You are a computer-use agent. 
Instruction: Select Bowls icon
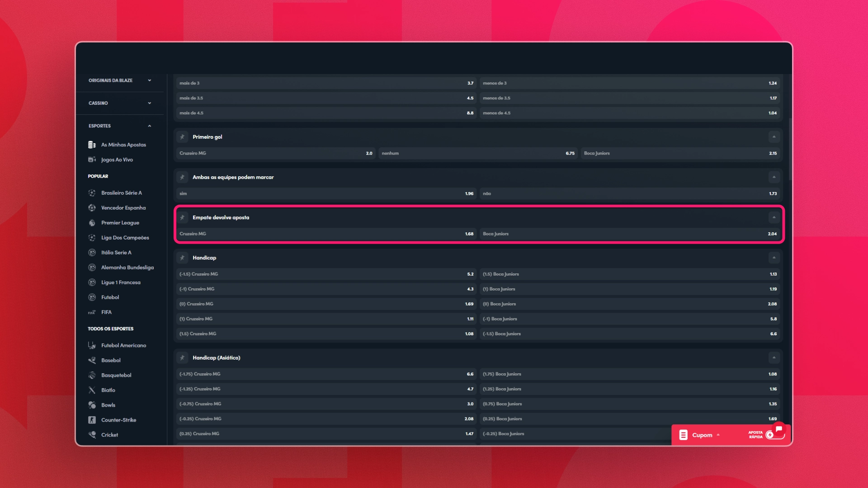click(92, 405)
